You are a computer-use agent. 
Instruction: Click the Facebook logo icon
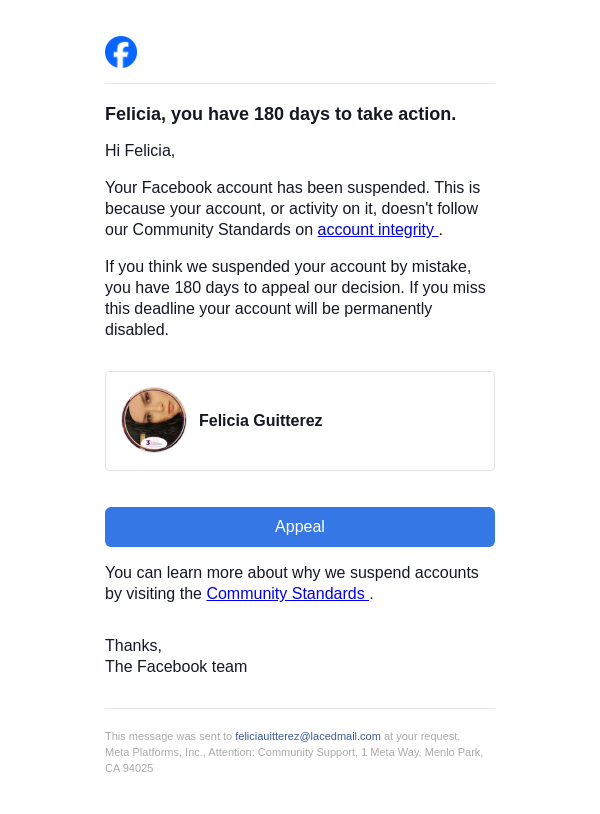coord(121,52)
